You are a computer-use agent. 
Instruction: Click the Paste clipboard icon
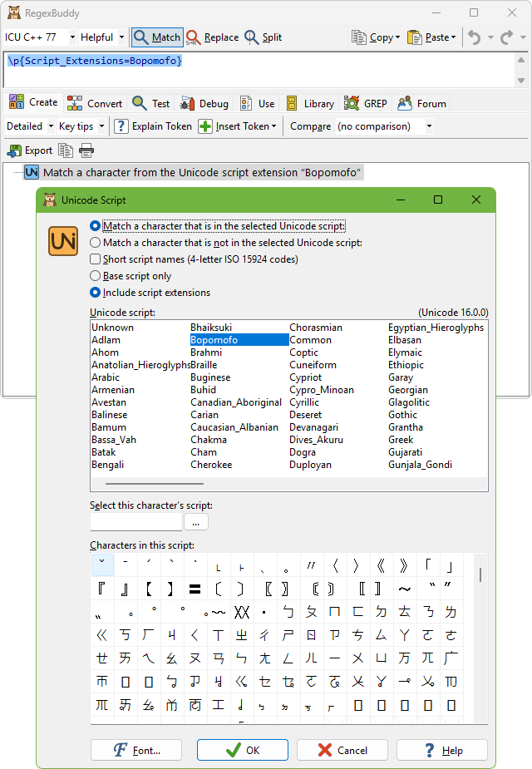(x=415, y=37)
